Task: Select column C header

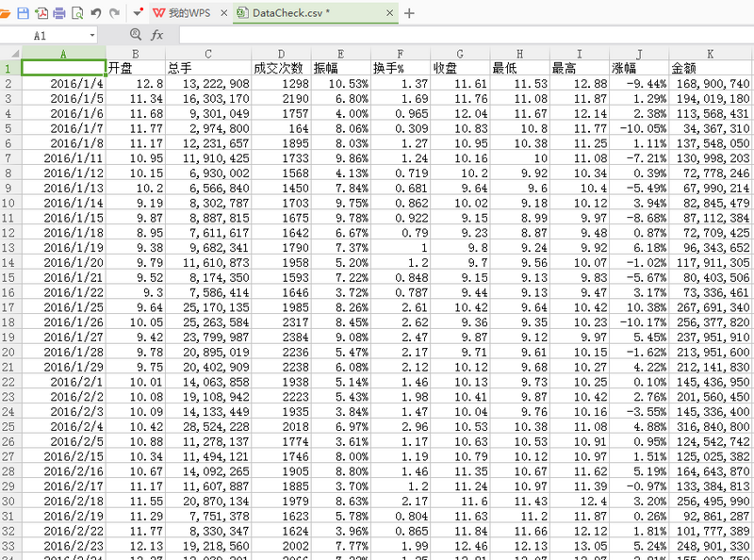Action: [208, 54]
